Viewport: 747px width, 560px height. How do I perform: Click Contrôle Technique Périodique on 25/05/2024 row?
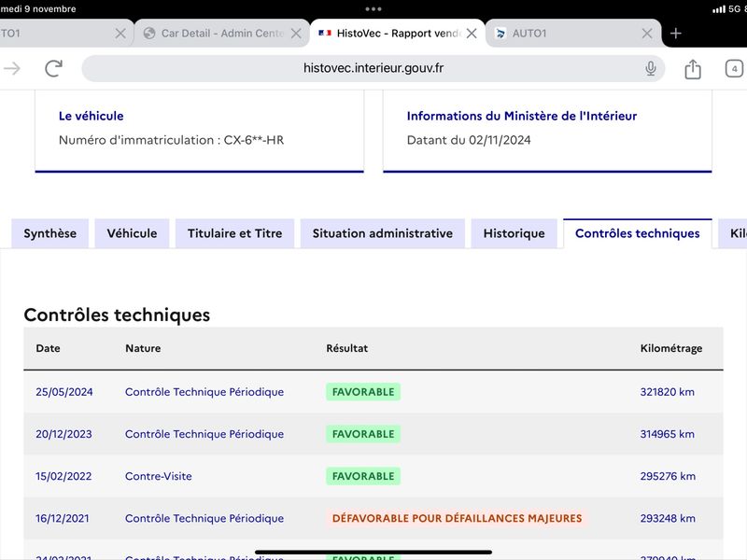[204, 392]
